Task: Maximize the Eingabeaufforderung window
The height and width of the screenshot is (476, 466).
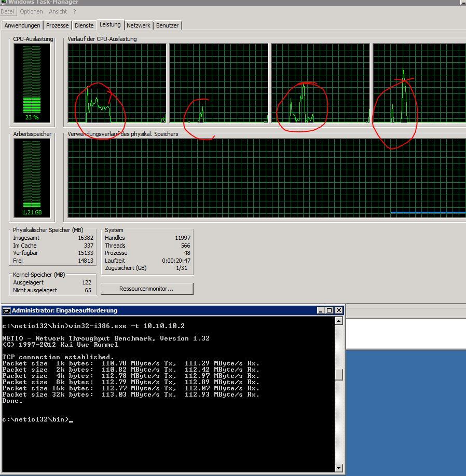Action: coord(330,310)
